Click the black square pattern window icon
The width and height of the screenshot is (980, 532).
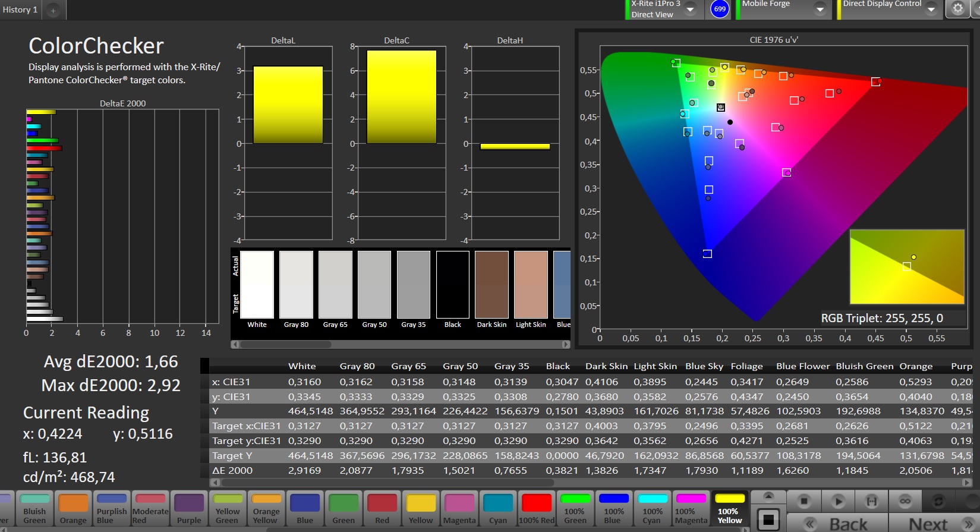tap(768, 520)
